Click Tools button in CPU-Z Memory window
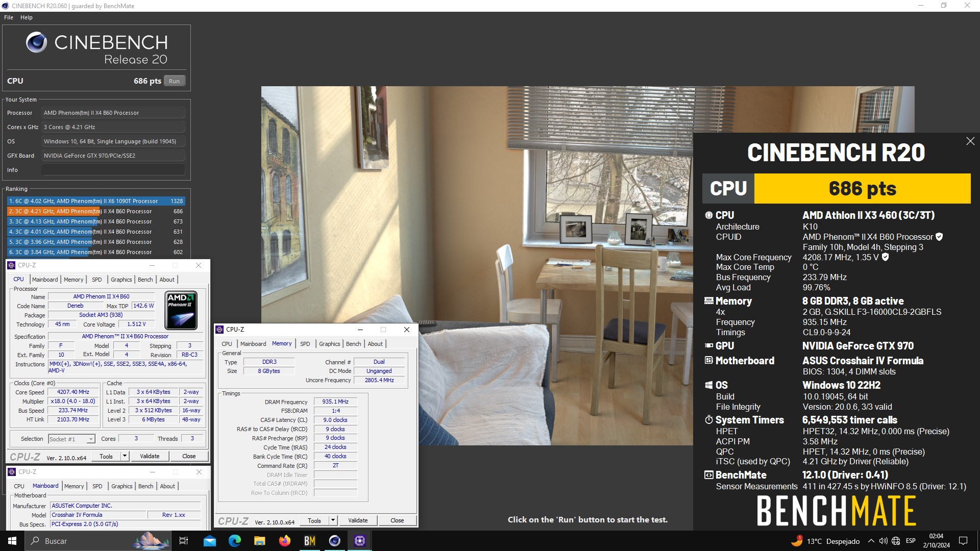 coord(314,520)
